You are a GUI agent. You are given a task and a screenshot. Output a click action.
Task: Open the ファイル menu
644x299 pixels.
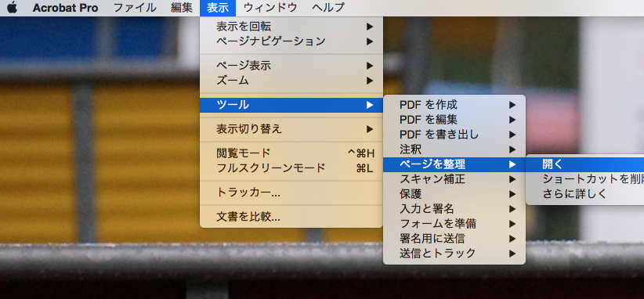point(135,8)
